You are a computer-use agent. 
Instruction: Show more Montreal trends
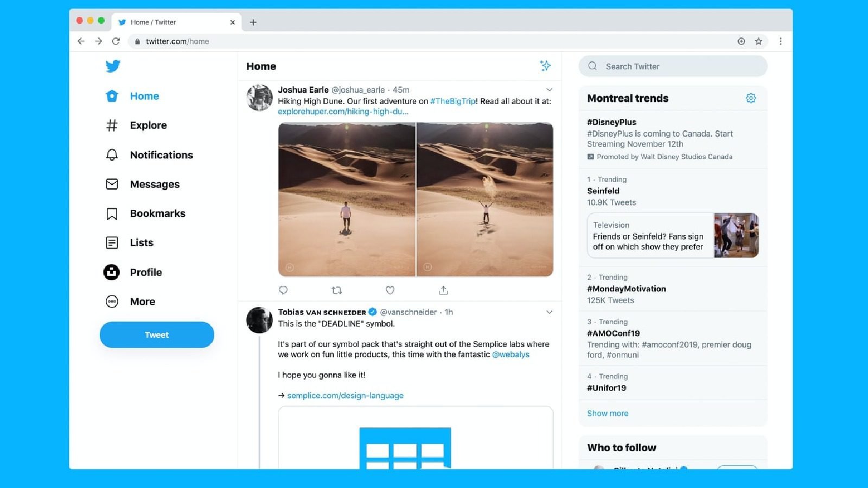[608, 413]
